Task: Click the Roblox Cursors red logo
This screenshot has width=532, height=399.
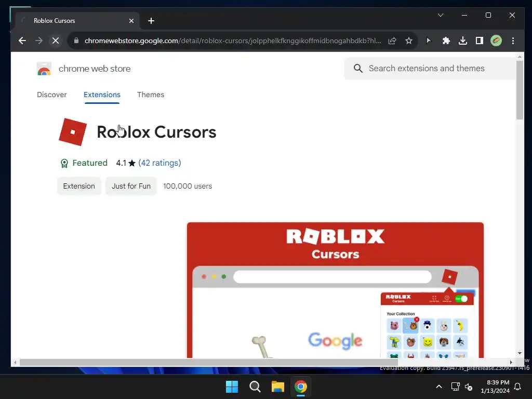Action: [73, 132]
